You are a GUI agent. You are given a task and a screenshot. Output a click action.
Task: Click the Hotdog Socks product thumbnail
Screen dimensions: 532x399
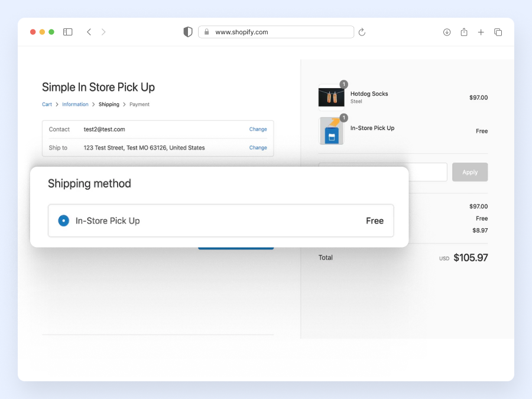331,97
